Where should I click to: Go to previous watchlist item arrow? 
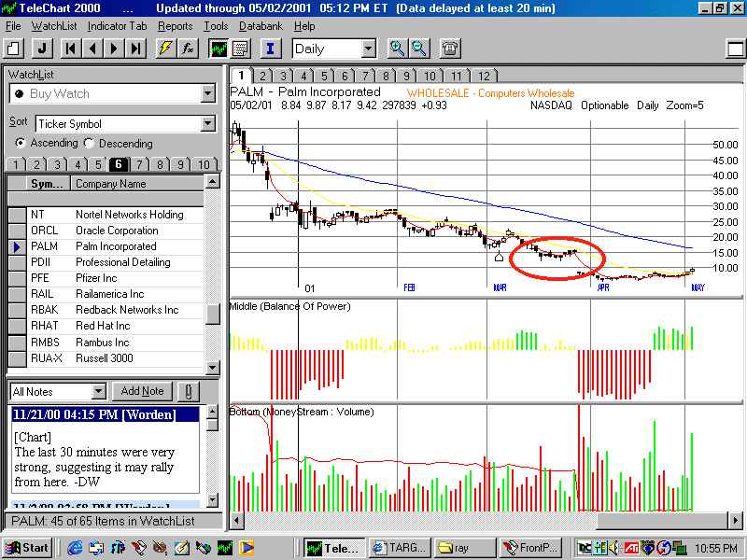pyautogui.click(x=92, y=49)
